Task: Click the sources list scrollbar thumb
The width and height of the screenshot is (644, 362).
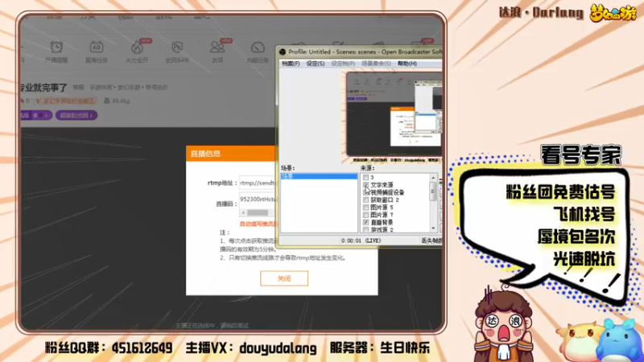Action: (x=433, y=191)
